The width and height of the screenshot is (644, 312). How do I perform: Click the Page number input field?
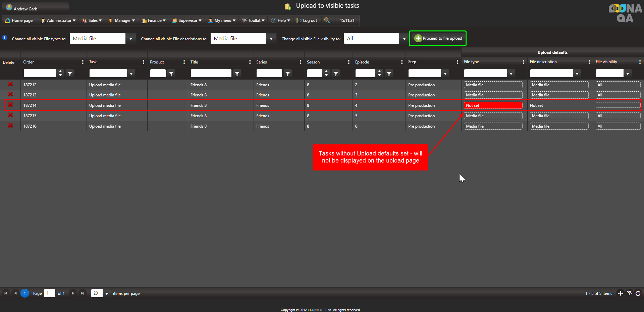click(x=49, y=293)
